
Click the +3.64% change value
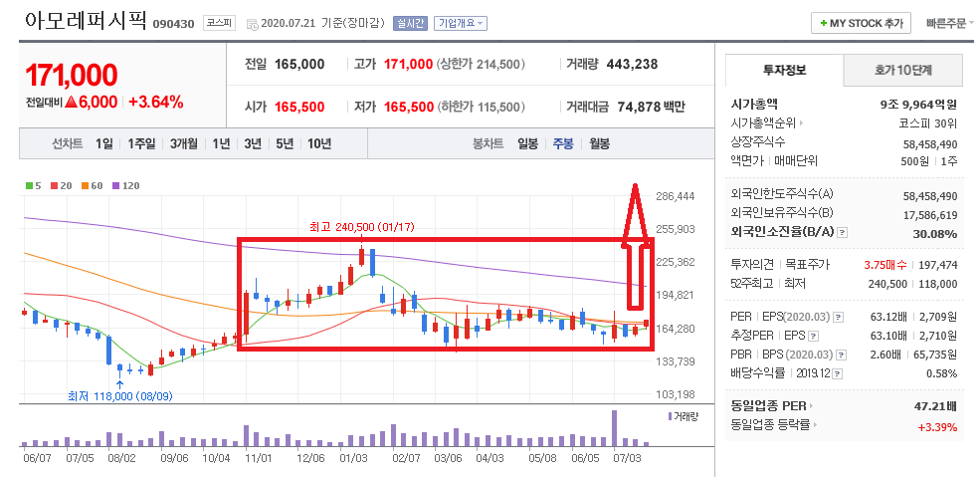pyautogui.click(x=156, y=103)
